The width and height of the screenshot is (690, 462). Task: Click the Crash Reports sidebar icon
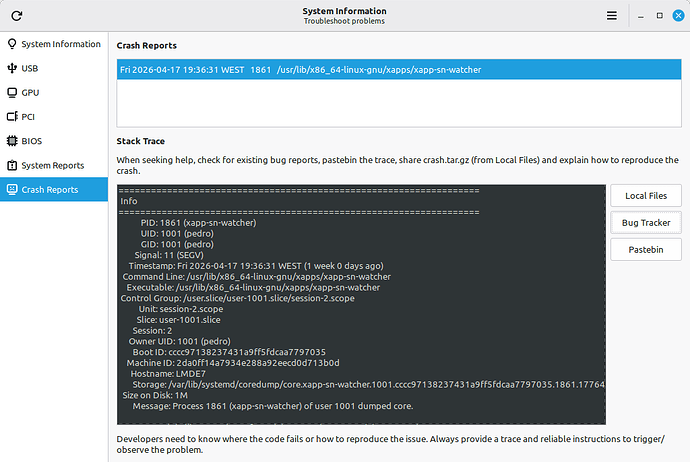click(12, 189)
